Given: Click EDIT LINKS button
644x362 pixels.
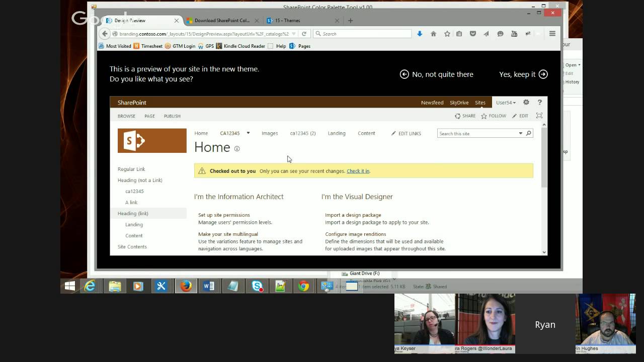Looking at the screenshot, I should pos(406,133).
